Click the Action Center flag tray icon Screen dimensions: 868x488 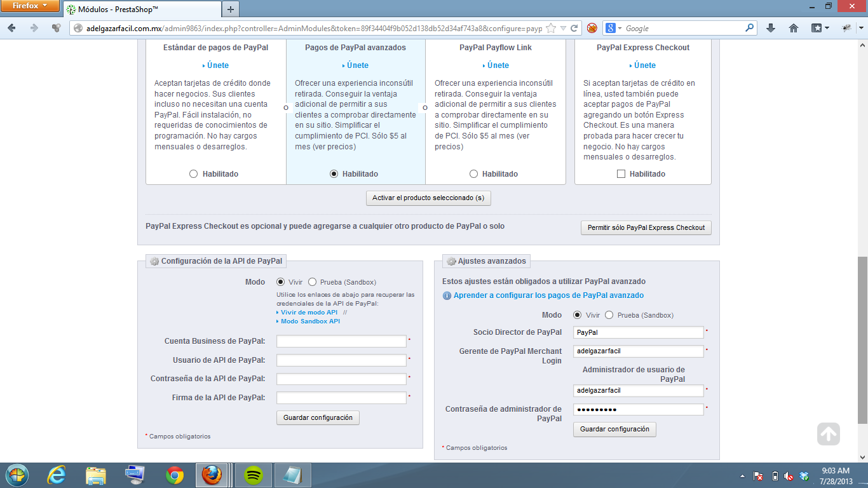758,476
